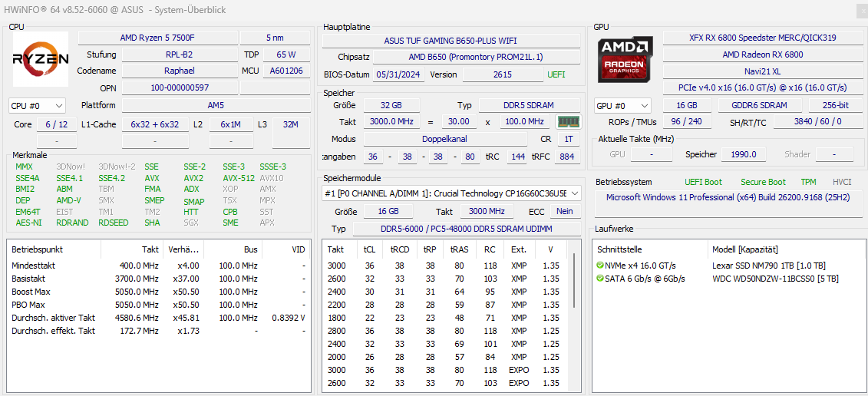This screenshot has width=868, height=396.
Task: Click the 05/31/2024 BIOS date field
Action: (399, 74)
